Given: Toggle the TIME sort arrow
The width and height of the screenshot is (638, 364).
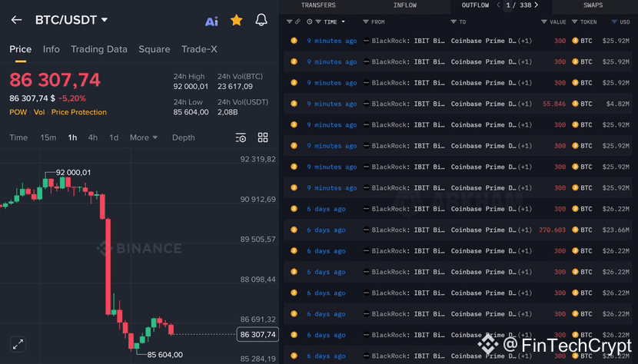Looking at the screenshot, I should (x=343, y=22).
